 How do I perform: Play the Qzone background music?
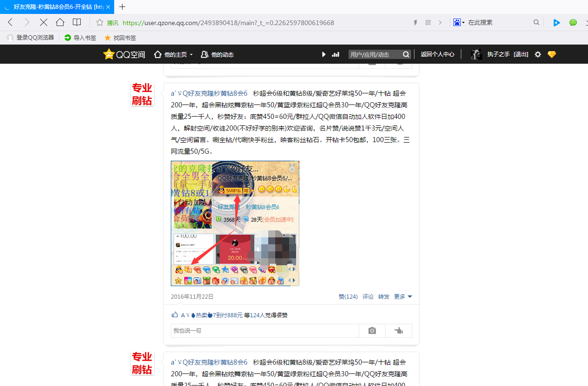[323, 54]
